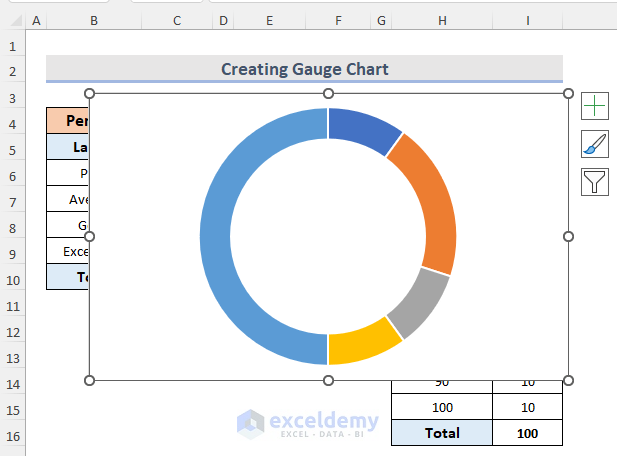Click the '100' cell in row 15

pos(442,407)
